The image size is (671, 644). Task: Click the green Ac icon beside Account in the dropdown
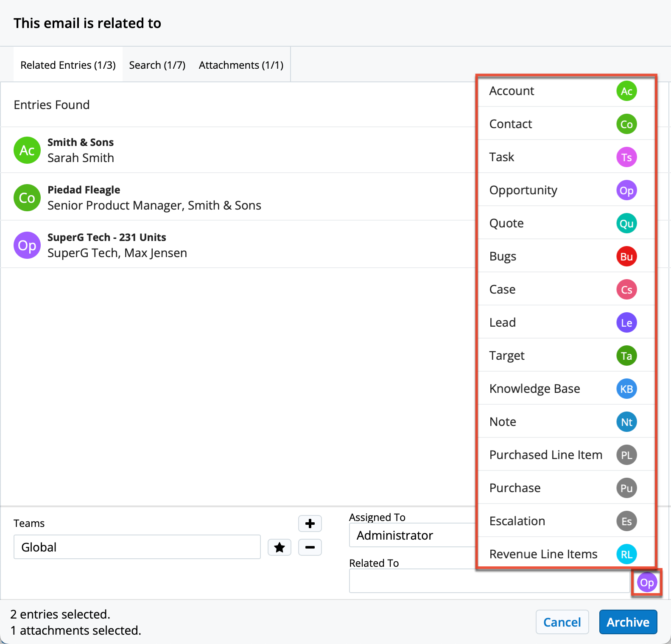coord(626,91)
